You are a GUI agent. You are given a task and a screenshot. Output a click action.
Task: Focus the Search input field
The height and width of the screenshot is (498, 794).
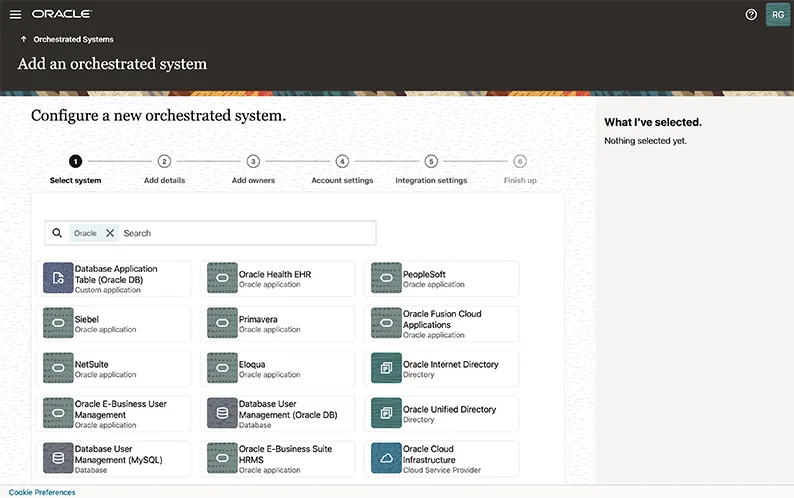(240, 233)
